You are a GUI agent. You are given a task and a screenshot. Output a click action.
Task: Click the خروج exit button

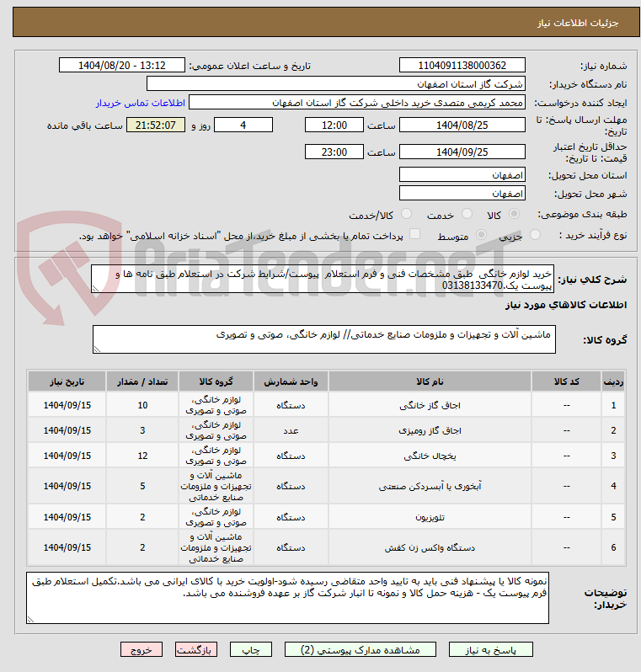click(x=141, y=650)
